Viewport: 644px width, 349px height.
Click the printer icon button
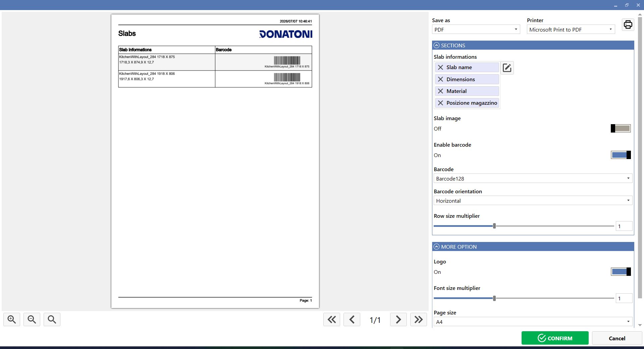pos(628,25)
